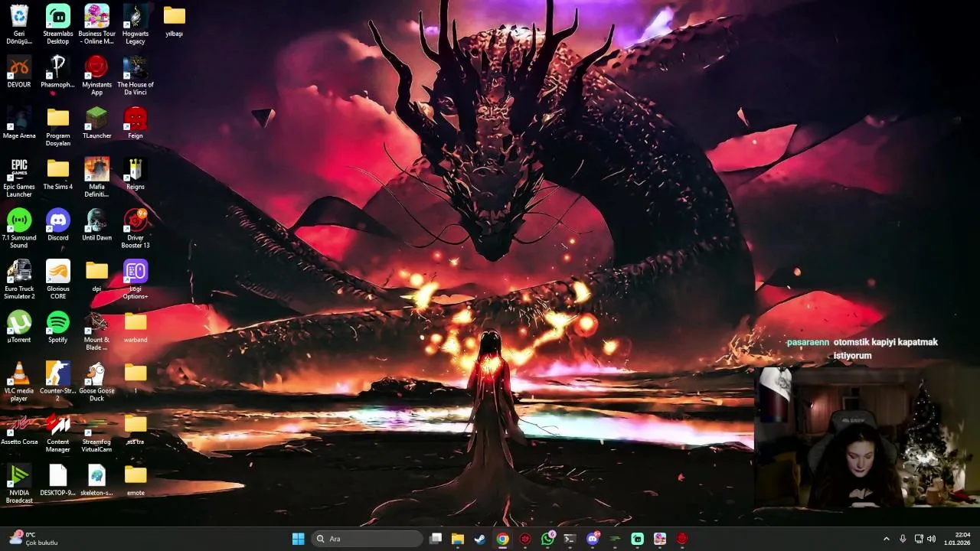Open Discord from the taskbar

592,539
